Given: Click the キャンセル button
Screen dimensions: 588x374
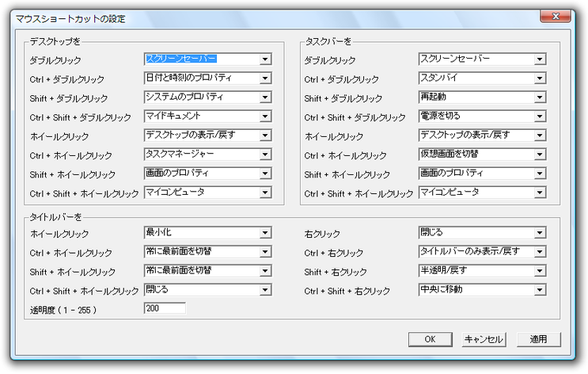Looking at the screenshot, I should [x=484, y=339].
